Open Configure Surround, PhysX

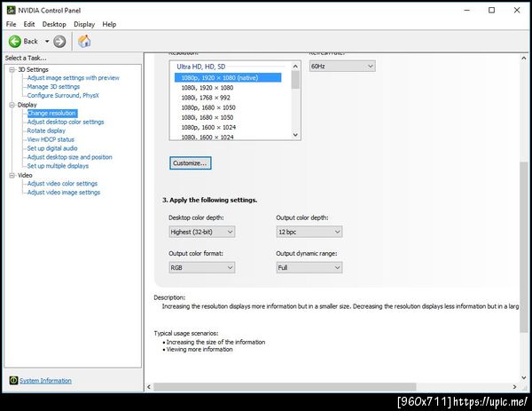(63, 96)
